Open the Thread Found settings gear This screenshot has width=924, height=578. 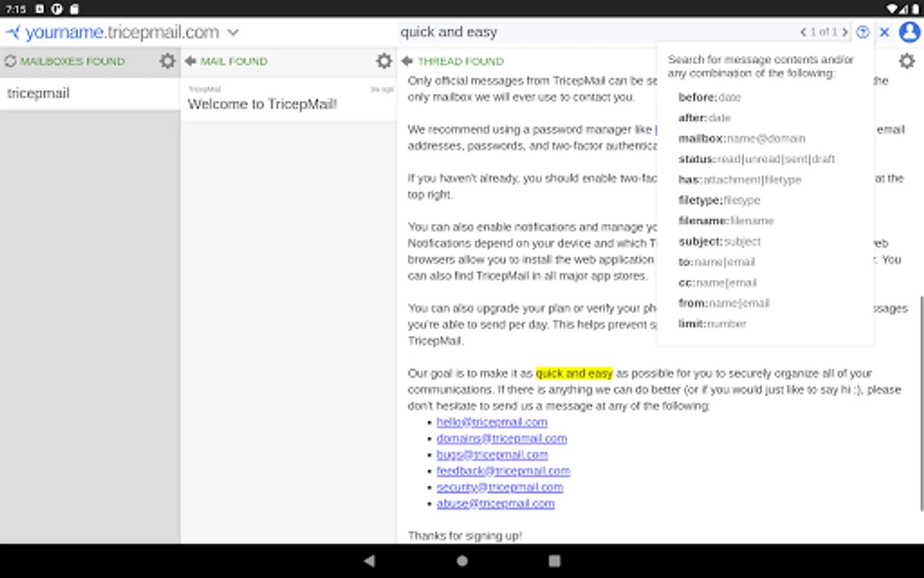[x=907, y=61]
